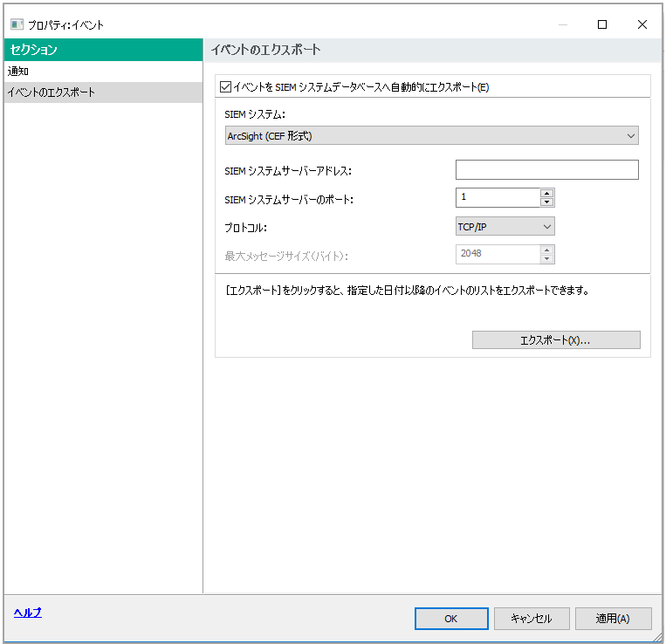
Task: Click up arrow on max message size
Action: (547, 250)
